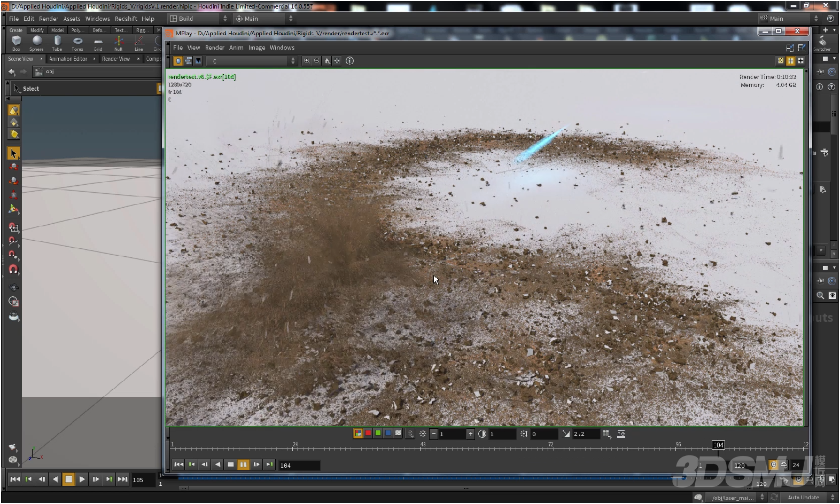Viewport: 840px width, 504px height.
Task: Click the contrast half-circle icon in MPlay
Action: [482, 434]
